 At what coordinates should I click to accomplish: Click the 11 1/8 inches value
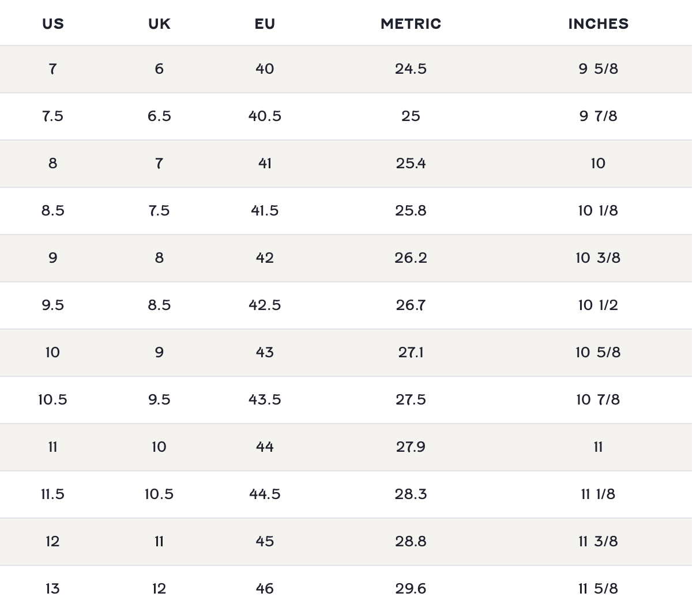point(598,494)
